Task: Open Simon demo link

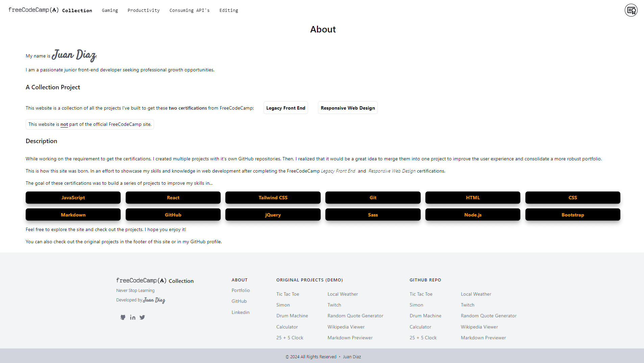Action: coord(283,305)
